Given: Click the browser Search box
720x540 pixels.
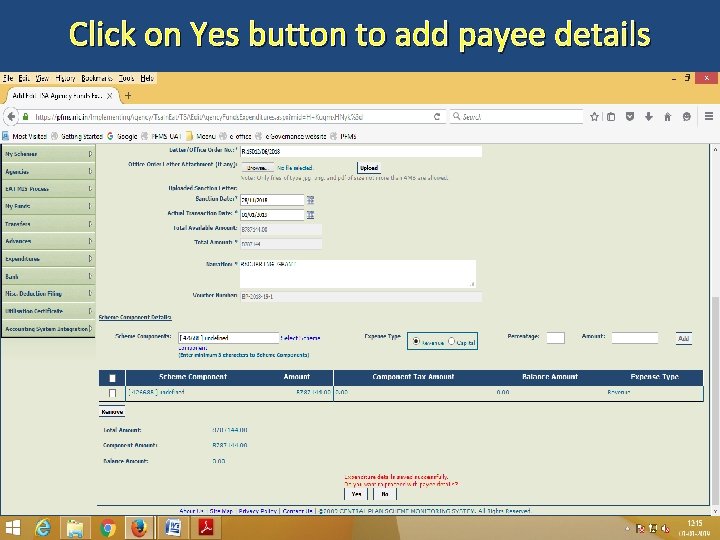Looking at the screenshot, I should click(517, 117).
